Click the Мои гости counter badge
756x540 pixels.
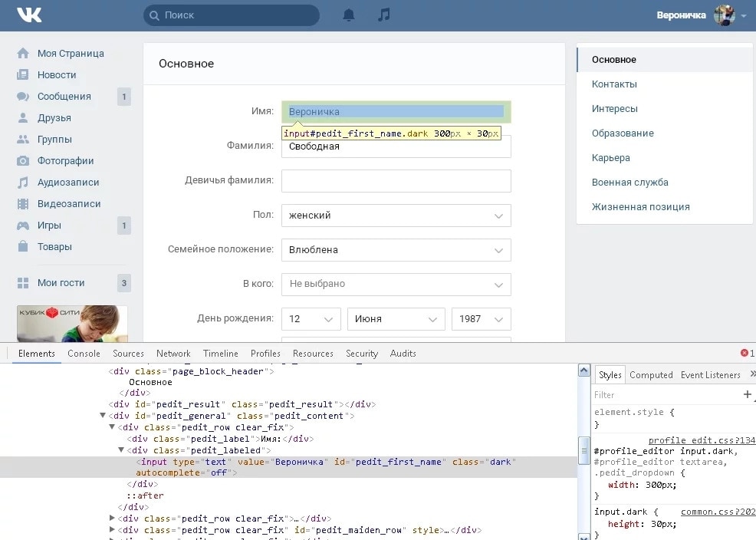pos(124,283)
